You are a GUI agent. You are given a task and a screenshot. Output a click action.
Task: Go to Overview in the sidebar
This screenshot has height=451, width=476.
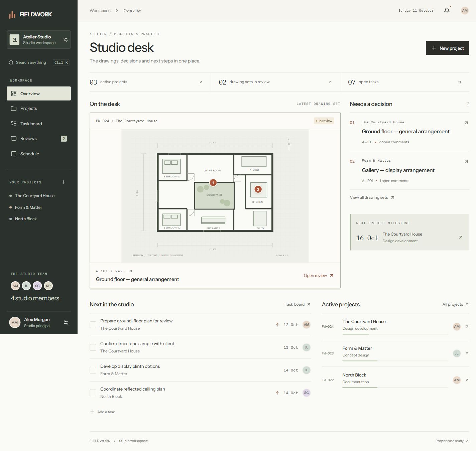[39, 94]
